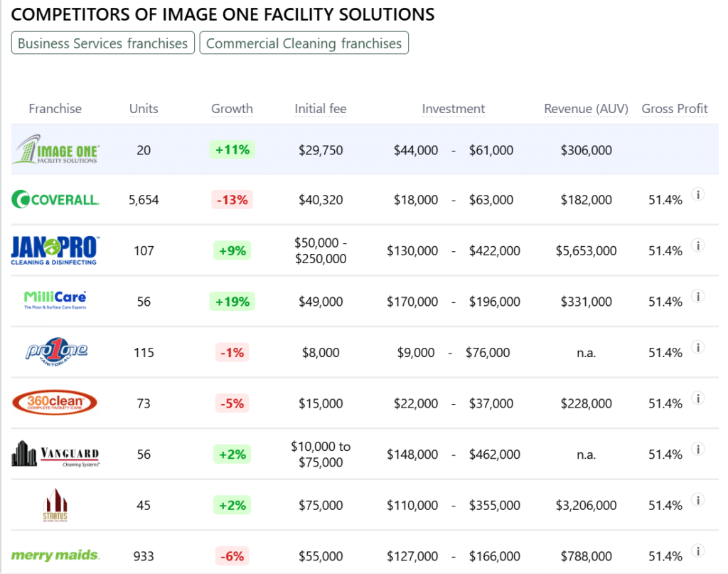728x574 pixels.
Task: Open the 360clean franchise logo
Action: click(55, 402)
